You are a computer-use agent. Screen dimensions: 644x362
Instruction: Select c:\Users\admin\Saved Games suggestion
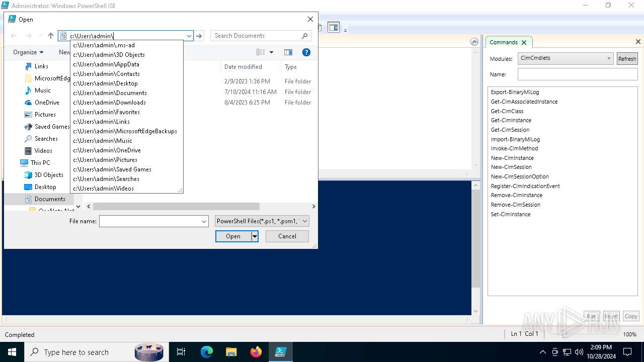click(x=127, y=169)
